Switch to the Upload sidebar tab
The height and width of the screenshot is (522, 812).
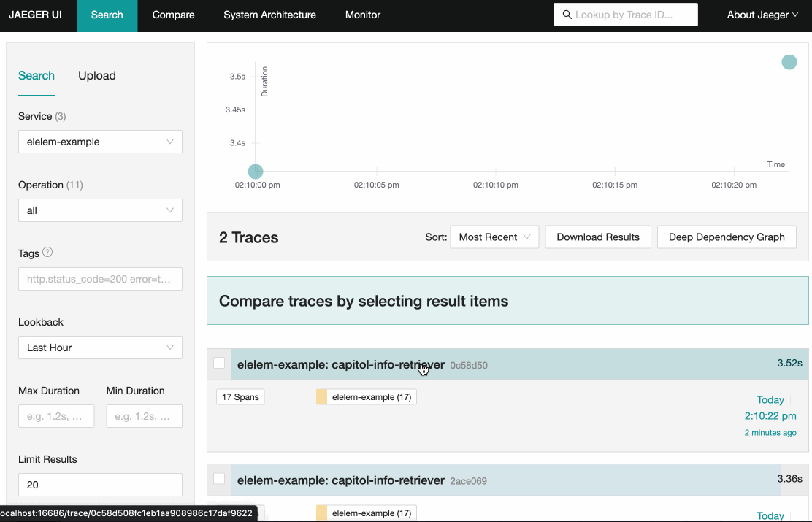click(x=97, y=76)
